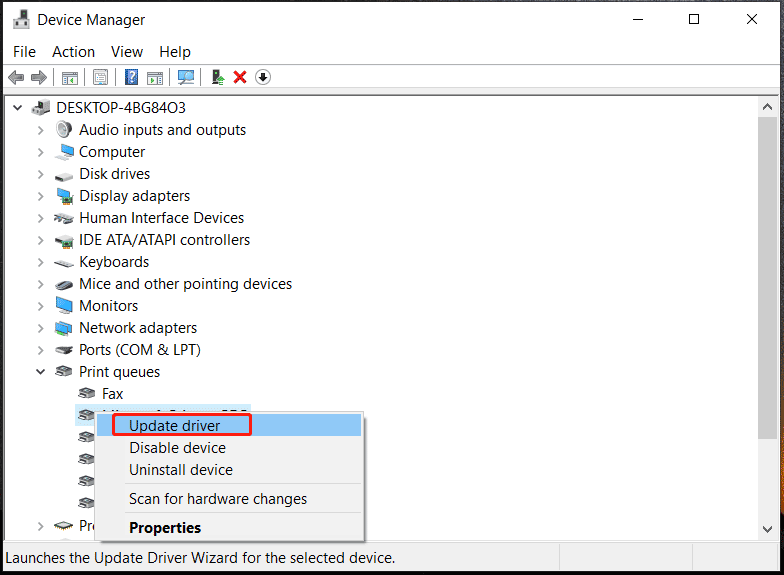
Task: Scan for hardware changes via monitor toolbar icon
Action: pyautogui.click(x=186, y=78)
